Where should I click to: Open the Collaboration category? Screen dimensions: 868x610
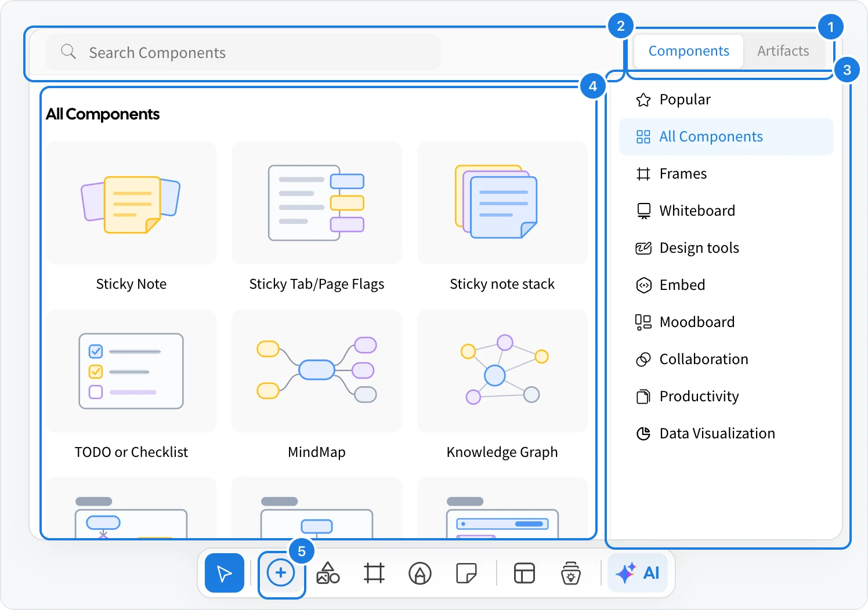726,360
